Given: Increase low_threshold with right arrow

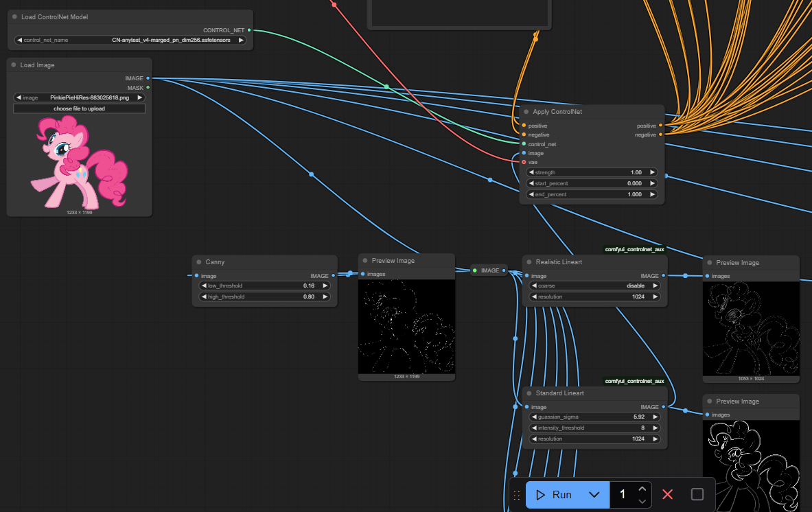Looking at the screenshot, I should pyautogui.click(x=325, y=286).
